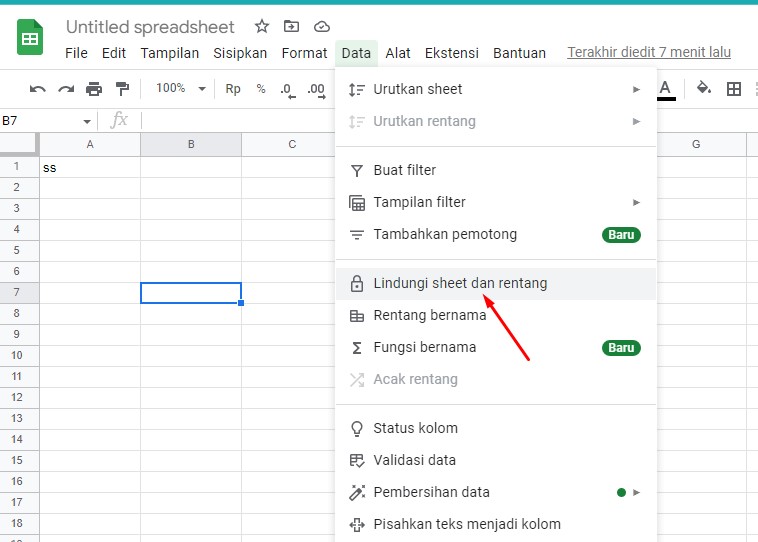Select column A header
758x542 pixels.
pyautogui.click(x=90, y=144)
